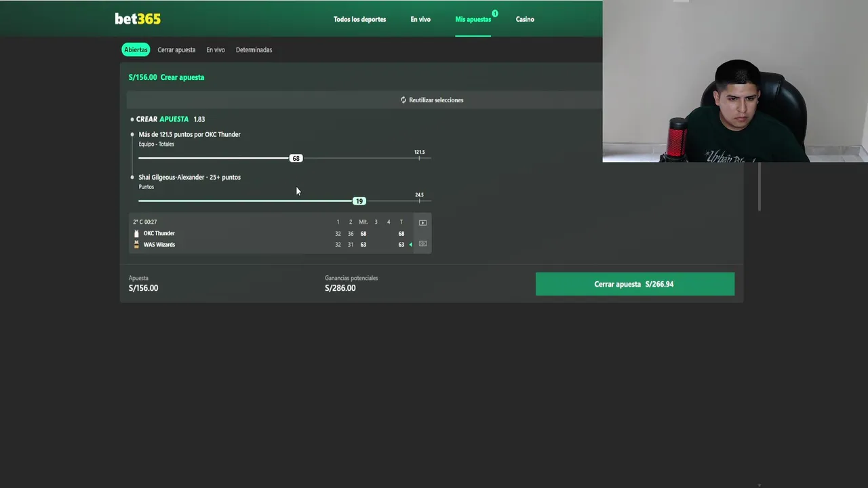Click the S/156.00 Crear apuesta header

click(x=166, y=77)
